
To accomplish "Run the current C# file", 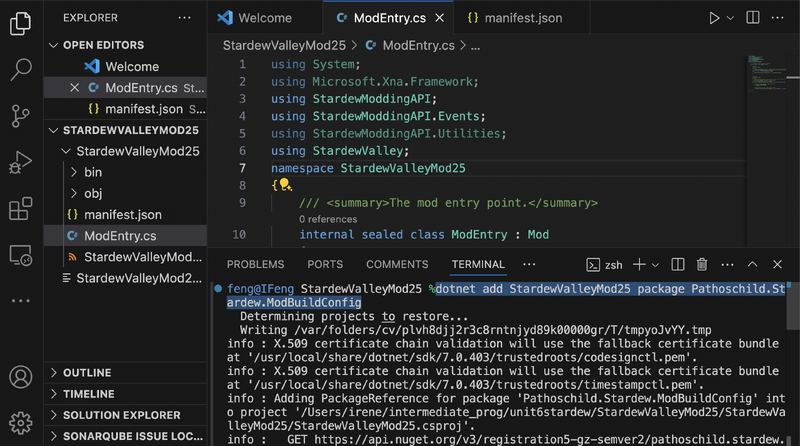I will (x=714, y=18).
